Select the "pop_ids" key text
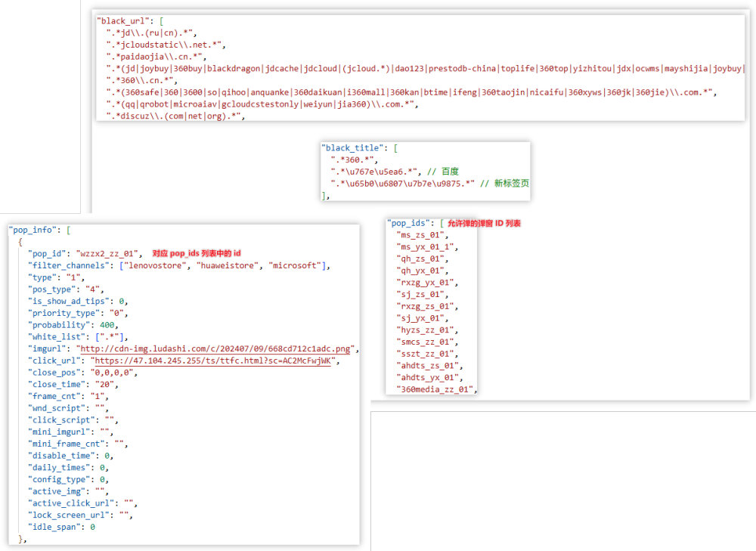Screen dimensions: 756x551 [409, 223]
